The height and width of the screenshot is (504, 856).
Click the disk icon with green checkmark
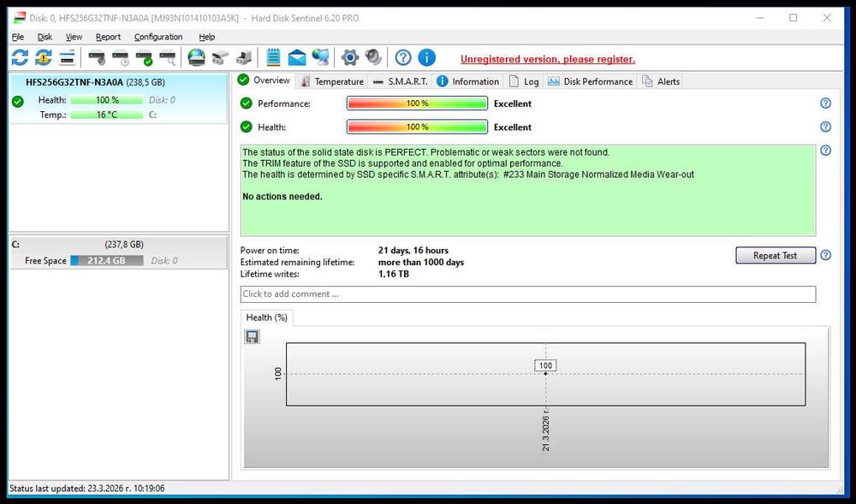point(144,57)
